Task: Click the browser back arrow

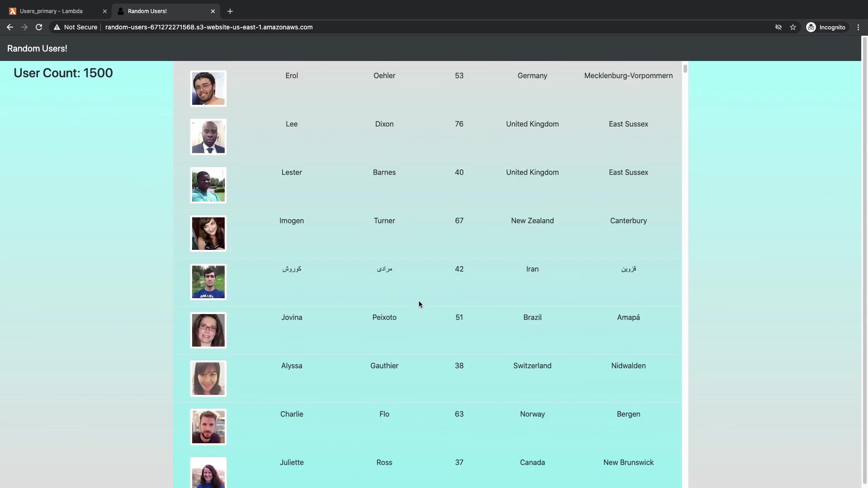Action: click(9, 27)
